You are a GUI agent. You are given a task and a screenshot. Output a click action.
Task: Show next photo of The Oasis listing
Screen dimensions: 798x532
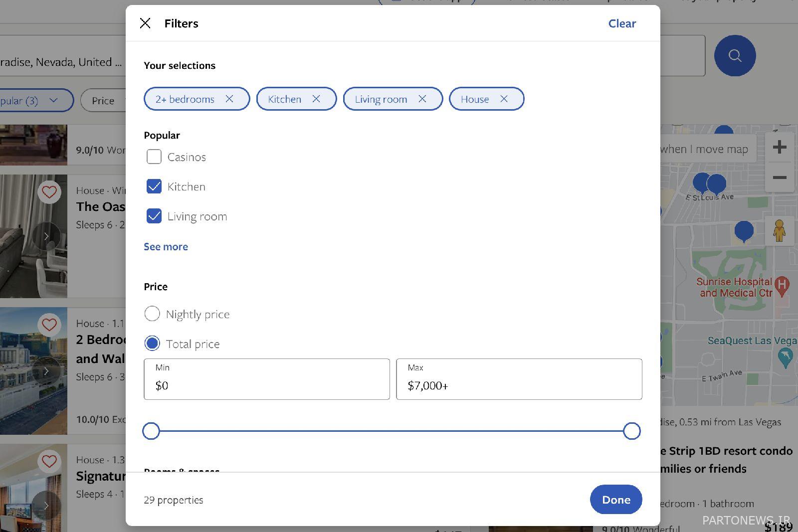click(x=46, y=236)
